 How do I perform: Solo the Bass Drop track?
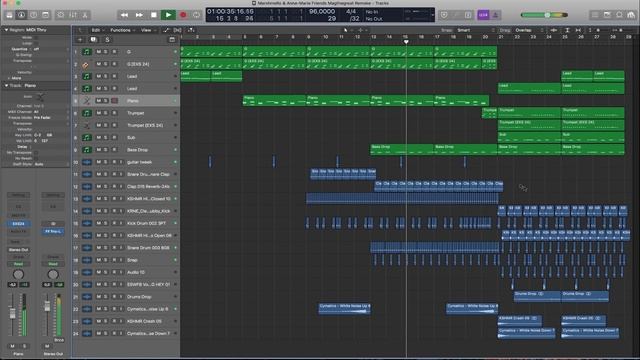106,150
